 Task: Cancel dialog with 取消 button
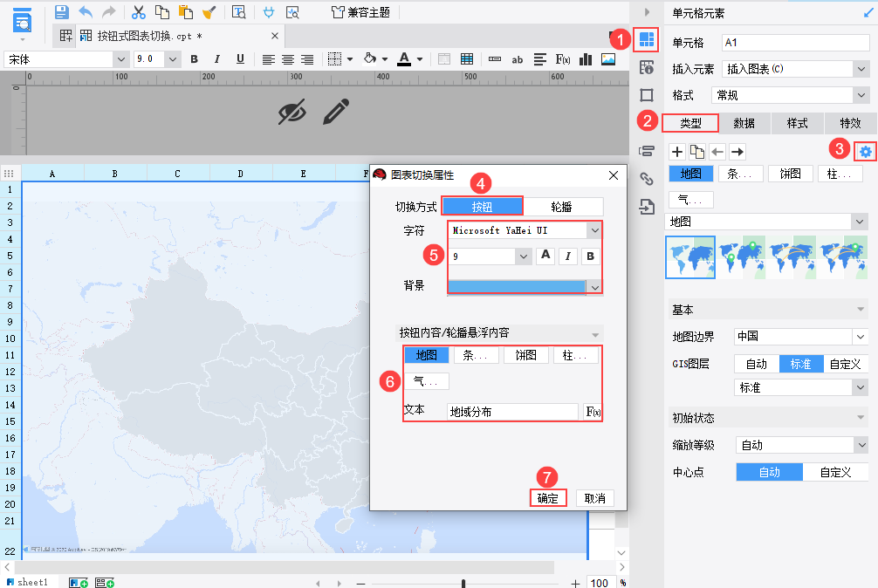[594, 498]
